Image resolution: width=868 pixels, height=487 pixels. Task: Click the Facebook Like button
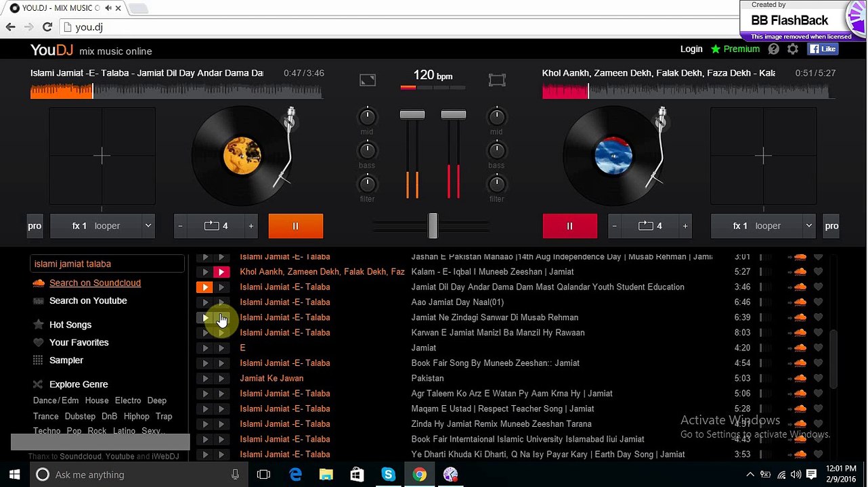[x=823, y=49]
